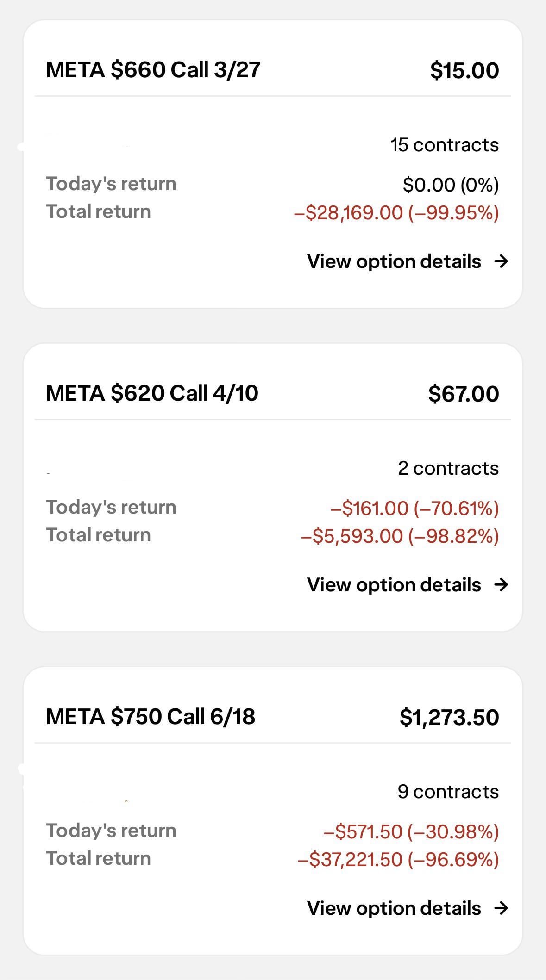
Task: Tap the $1,273.50 position value
Action: 449,717
